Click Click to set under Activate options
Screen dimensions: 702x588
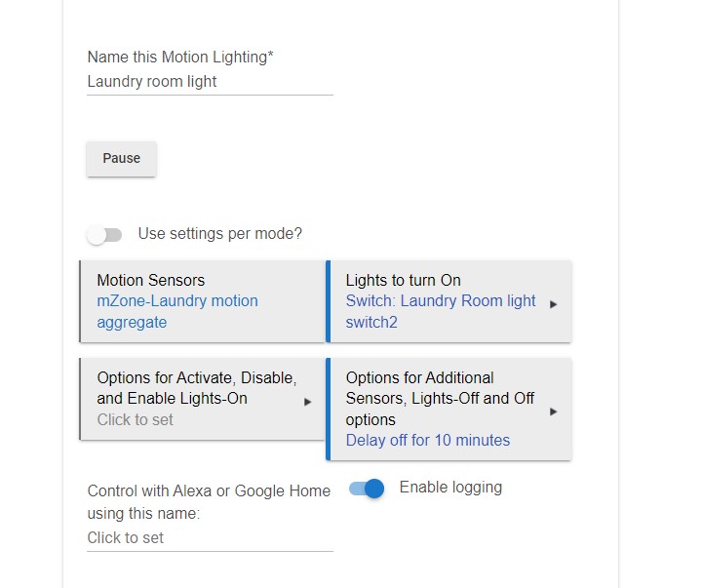point(135,419)
